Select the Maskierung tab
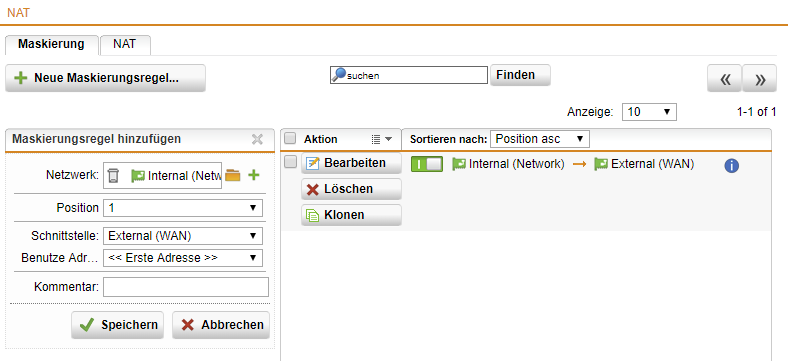 [51, 44]
